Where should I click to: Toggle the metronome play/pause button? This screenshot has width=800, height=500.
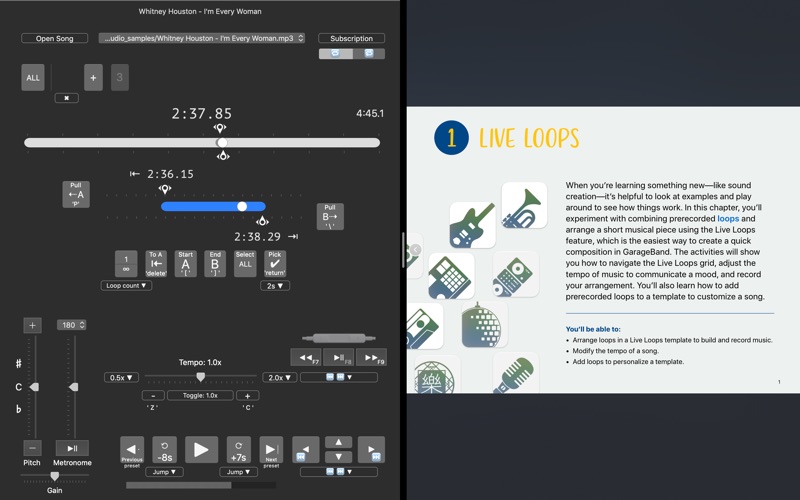click(x=72, y=449)
